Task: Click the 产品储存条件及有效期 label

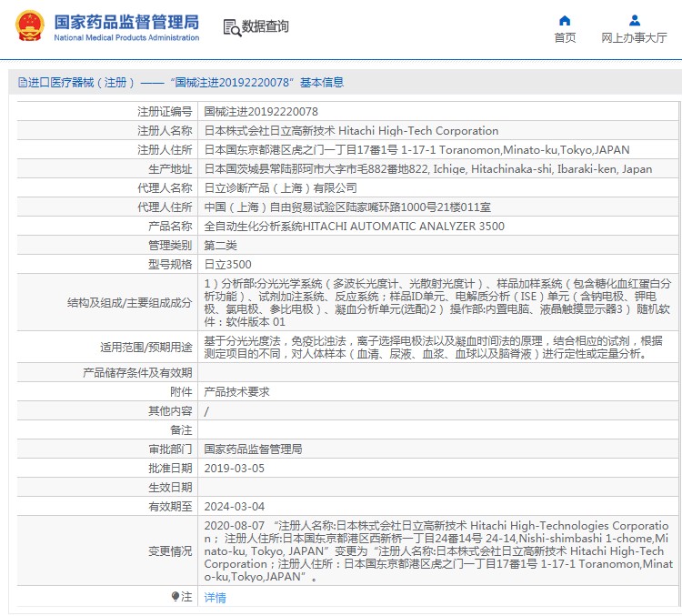Action: (x=137, y=373)
